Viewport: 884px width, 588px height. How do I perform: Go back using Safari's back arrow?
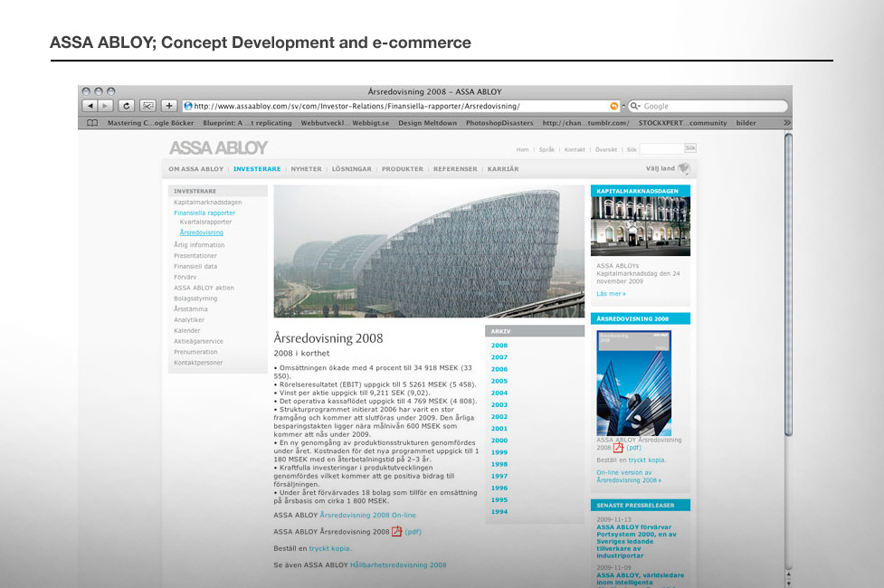tap(90, 106)
